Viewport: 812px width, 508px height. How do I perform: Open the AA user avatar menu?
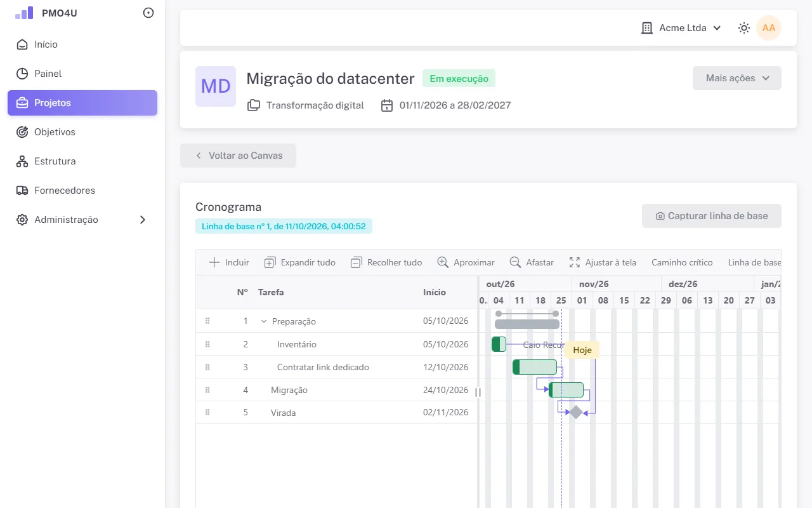coord(769,28)
